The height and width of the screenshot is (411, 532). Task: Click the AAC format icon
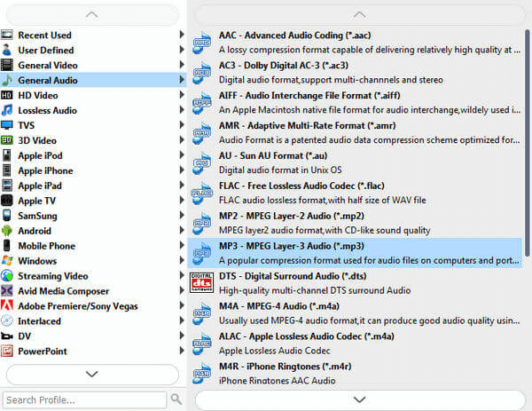coord(202,42)
